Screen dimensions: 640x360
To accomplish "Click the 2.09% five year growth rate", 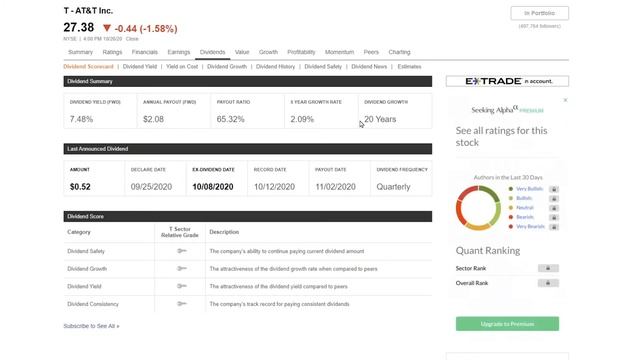I will click(302, 119).
